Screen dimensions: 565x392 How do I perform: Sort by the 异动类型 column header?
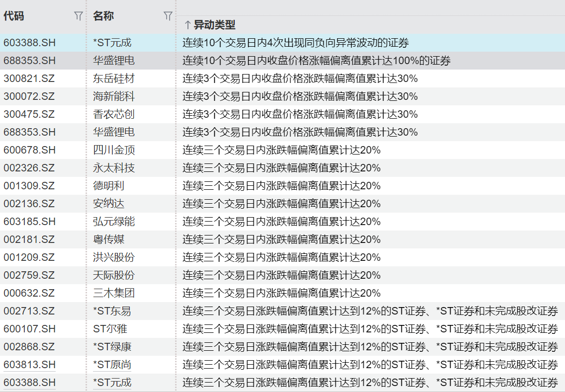click(214, 25)
